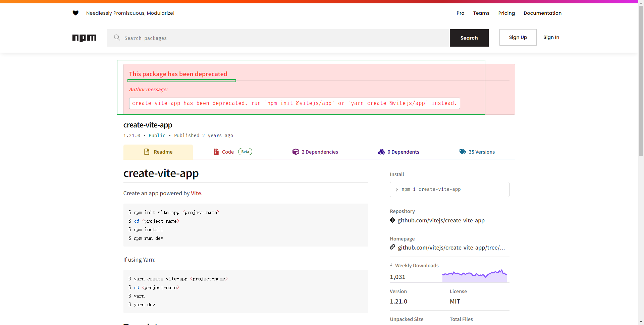Open the 0 Dependents tab
The height and width of the screenshot is (325, 644).
click(x=398, y=152)
